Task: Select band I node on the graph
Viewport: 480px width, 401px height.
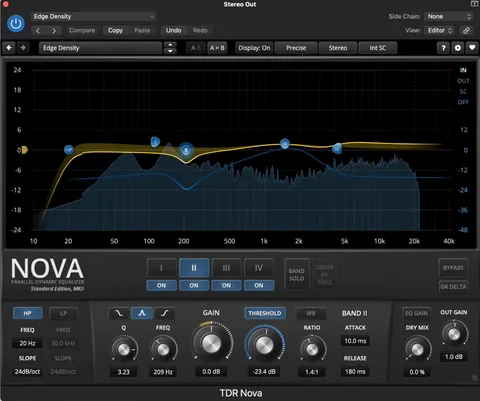Action: coord(155,142)
